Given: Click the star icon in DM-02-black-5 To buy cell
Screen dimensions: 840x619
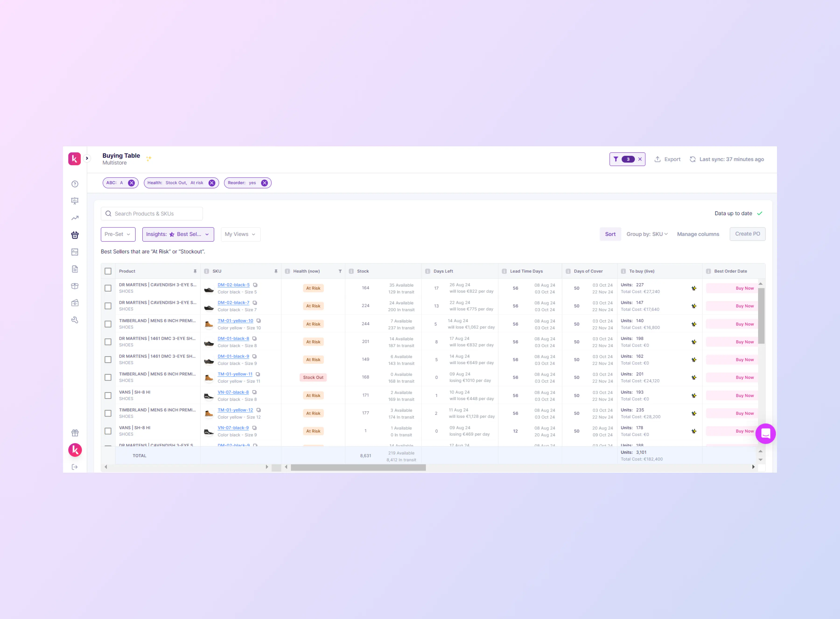Looking at the screenshot, I should 694,288.
